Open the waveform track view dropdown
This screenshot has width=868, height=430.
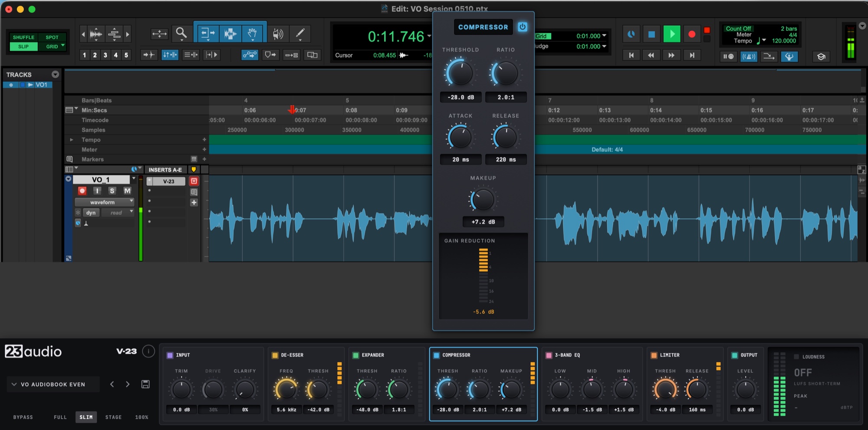click(105, 202)
